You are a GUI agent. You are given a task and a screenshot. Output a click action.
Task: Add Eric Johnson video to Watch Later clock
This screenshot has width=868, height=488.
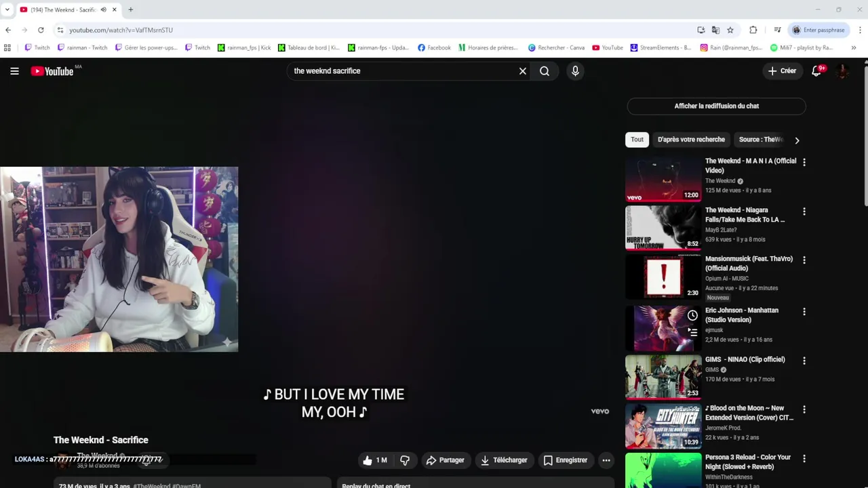coord(692,315)
